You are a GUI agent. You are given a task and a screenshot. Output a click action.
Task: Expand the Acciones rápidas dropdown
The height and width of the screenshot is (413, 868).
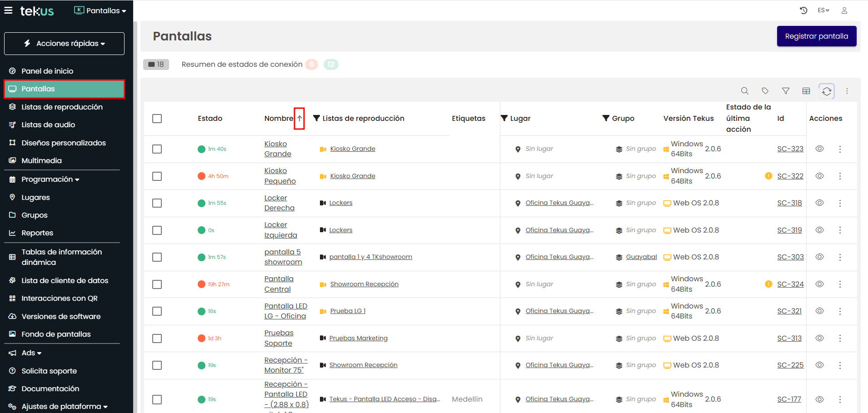point(64,44)
